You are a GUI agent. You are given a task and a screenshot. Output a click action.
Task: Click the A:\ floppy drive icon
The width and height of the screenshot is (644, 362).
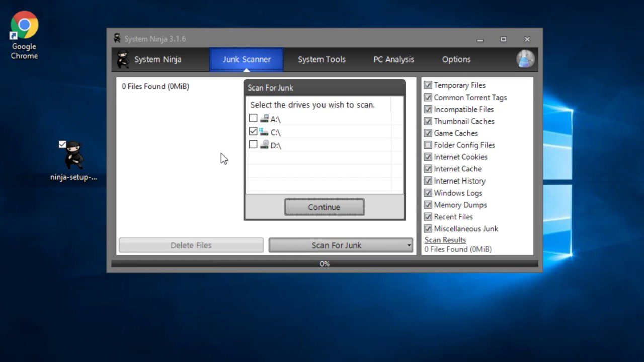[264, 119]
